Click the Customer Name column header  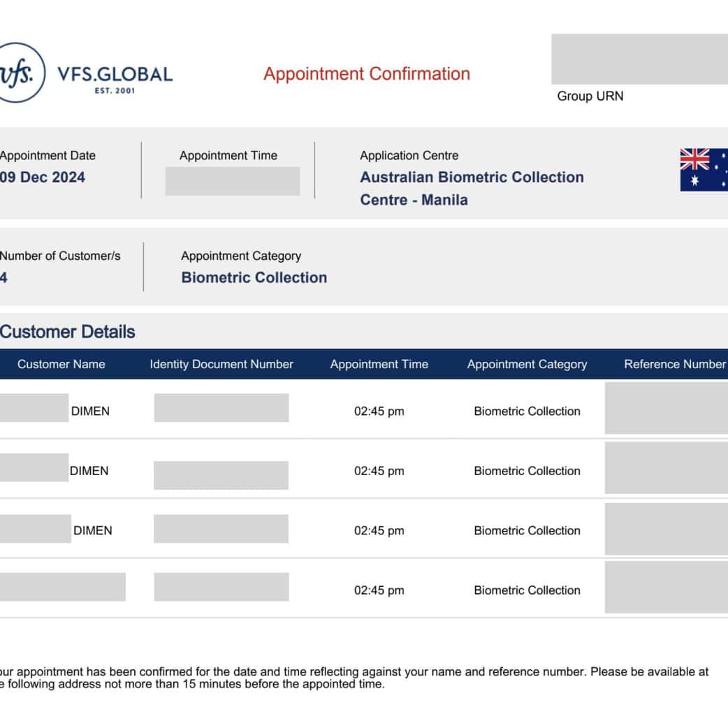pyautogui.click(x=61, y=364)
